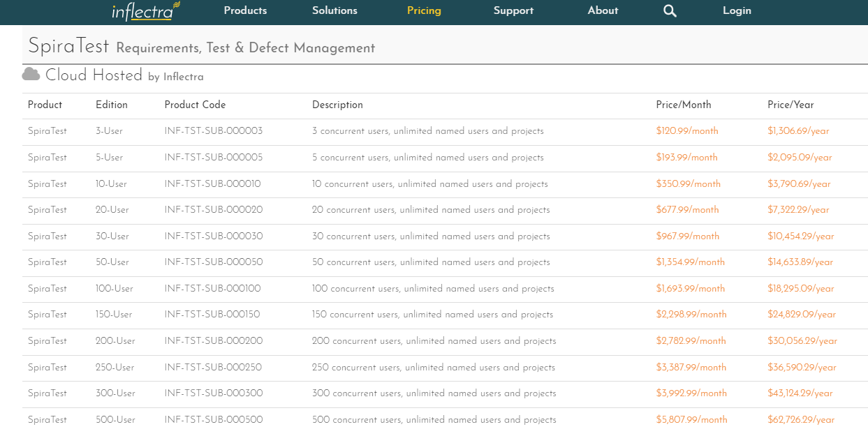Click the $62,726.29/year 500-User price

[x=801, y=420]
